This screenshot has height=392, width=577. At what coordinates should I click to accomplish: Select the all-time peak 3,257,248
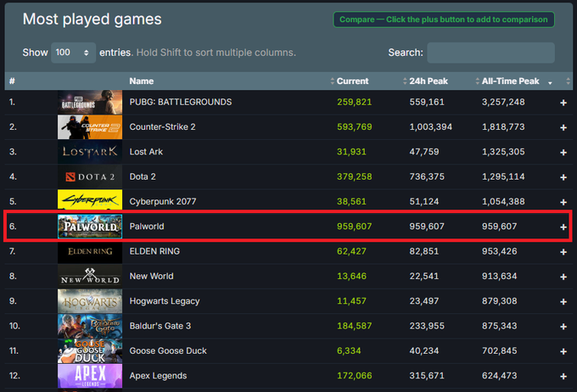pos(503,102)
